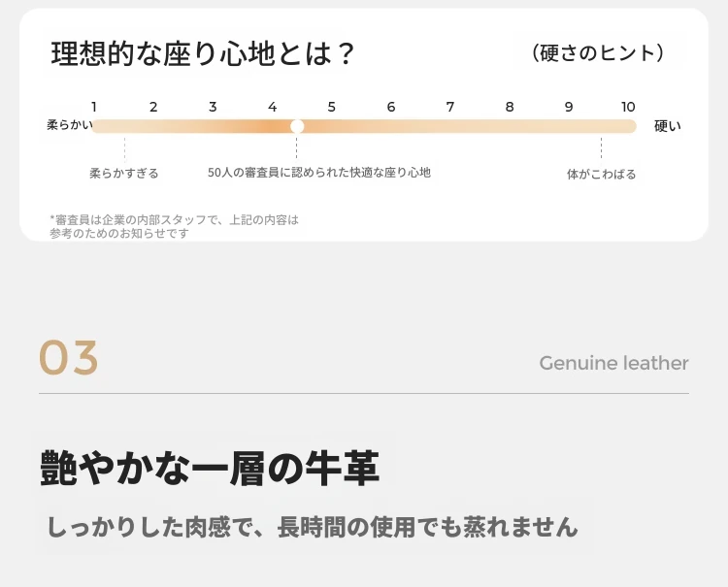Click the Genuine leather label
Screen dimensions: 728x587
tap(613, 363)
